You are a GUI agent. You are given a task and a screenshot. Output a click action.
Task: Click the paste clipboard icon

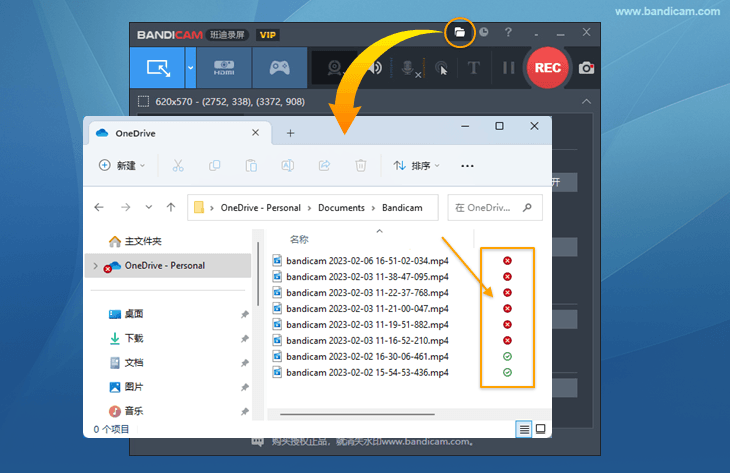click(251, 165)
